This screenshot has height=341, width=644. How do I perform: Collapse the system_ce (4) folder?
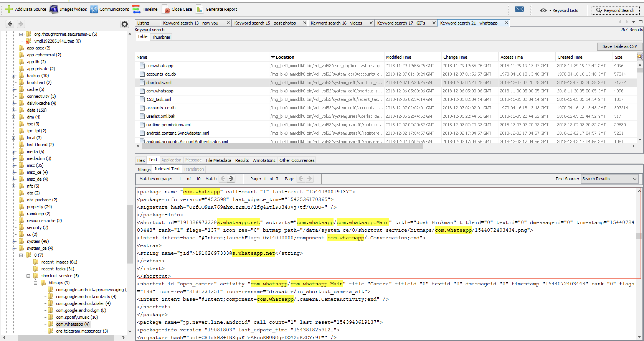[14, 248]
